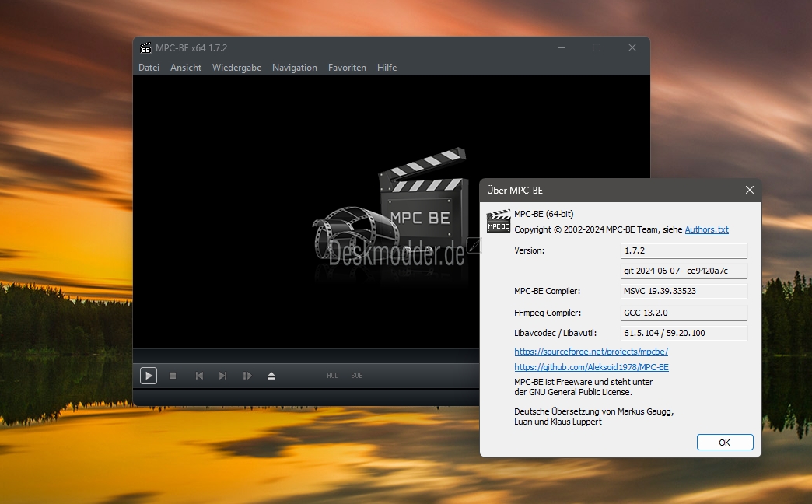Close the Über MPC-BE dialog
Viewport: 812px width, 504px height.
(749, 190)
